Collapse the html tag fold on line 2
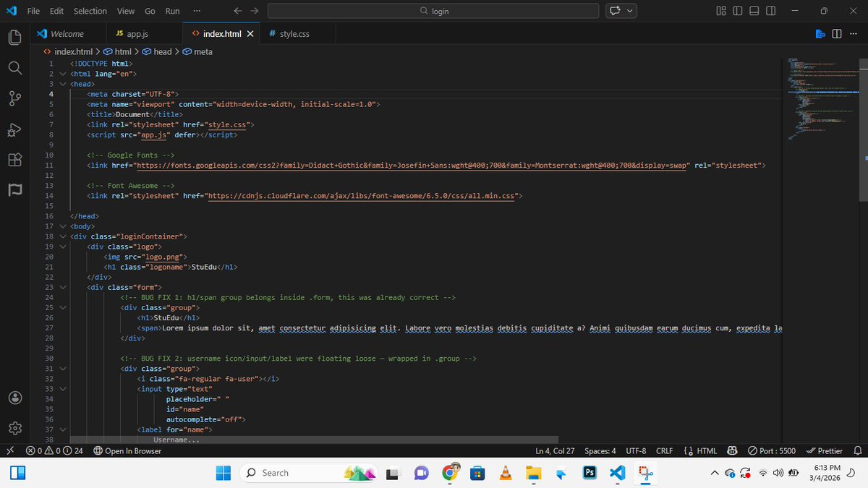 point(63,74)
